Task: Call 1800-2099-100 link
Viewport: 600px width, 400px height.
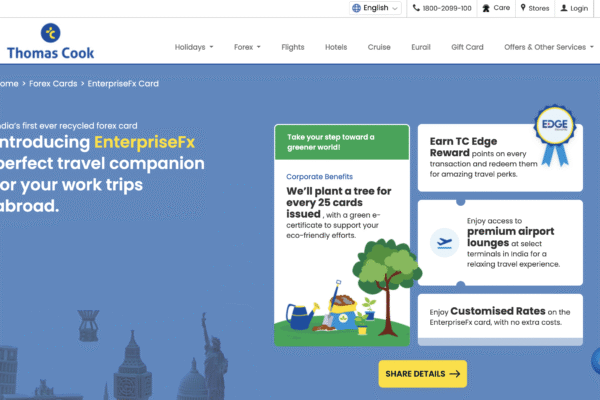Action: (442, 8)
